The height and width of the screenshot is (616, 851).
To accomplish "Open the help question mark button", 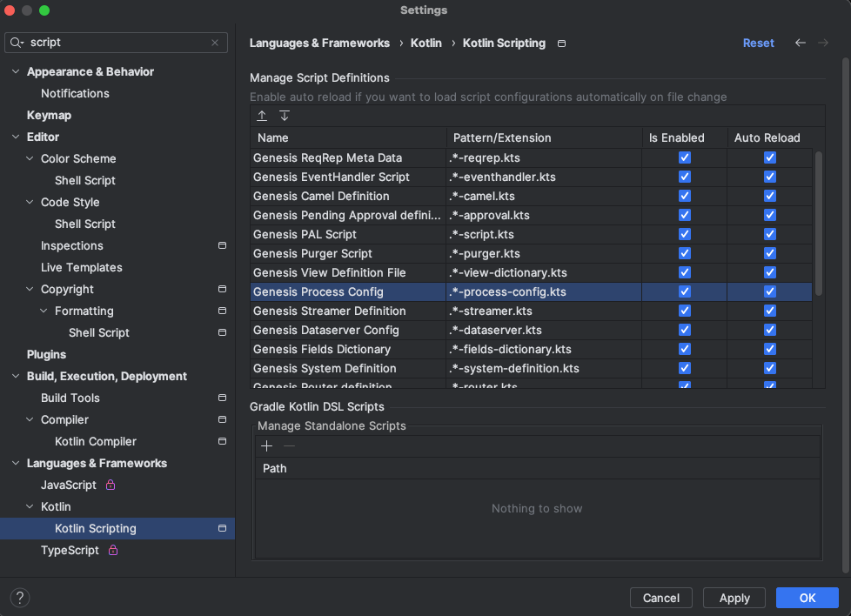I will click(x=20, y=598).
